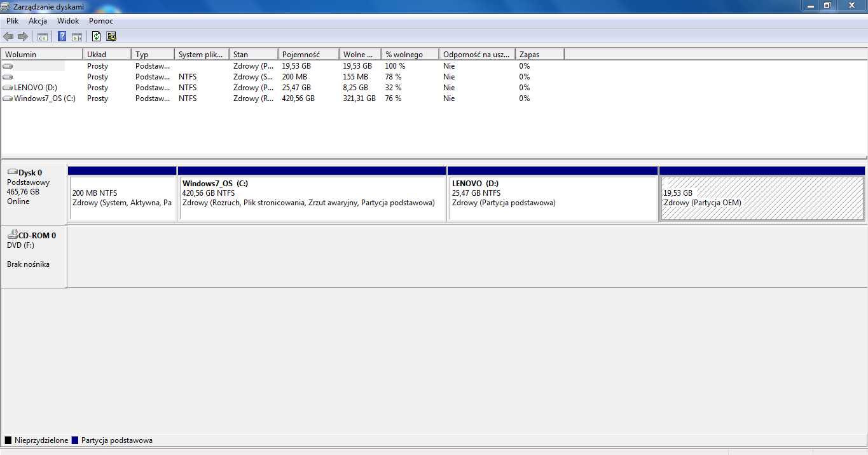This screenshot has width=868, height=455.
Task: Click the Nieprzydzielone legend label
Action: [41, 440]
